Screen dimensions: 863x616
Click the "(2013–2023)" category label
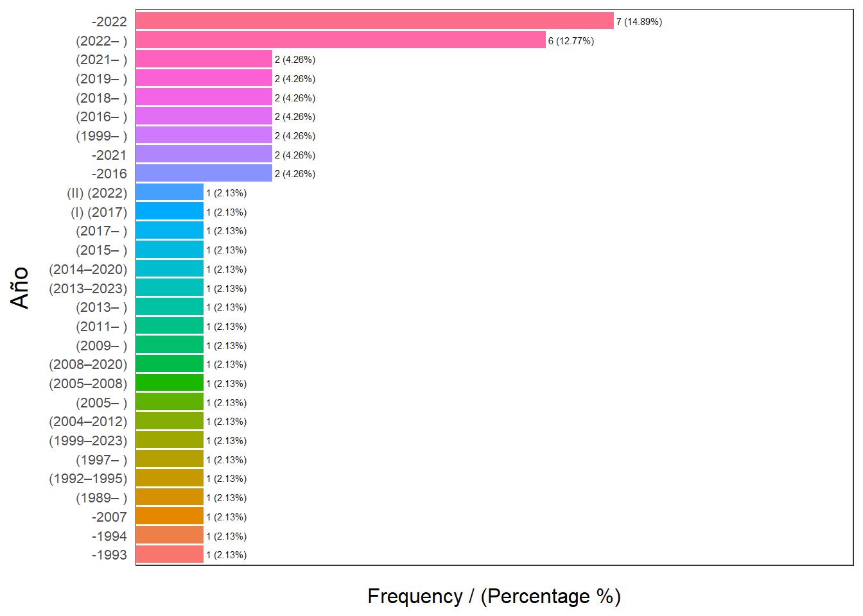pos(88,289)
